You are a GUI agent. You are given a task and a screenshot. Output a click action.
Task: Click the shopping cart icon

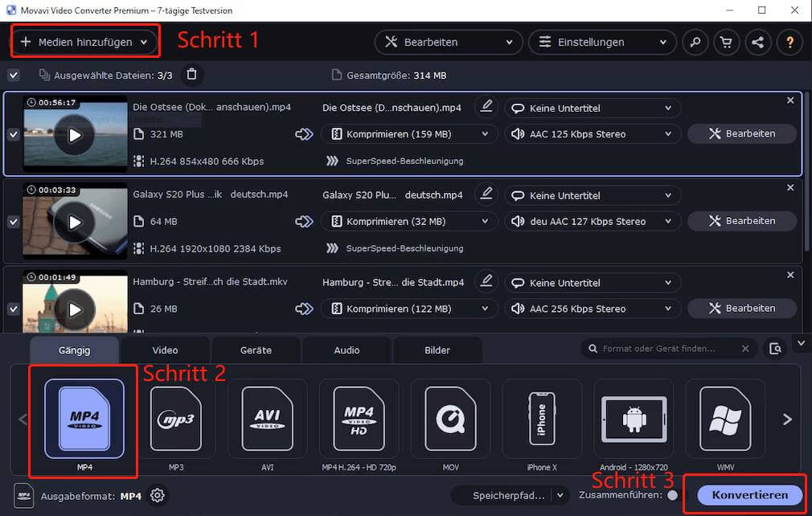coord(726,42)
